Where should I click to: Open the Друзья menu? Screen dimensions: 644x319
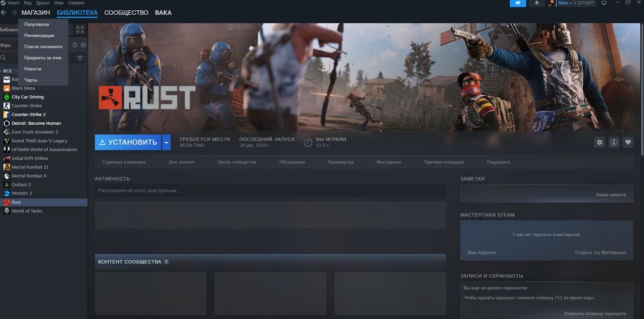(x=43, y=3)
